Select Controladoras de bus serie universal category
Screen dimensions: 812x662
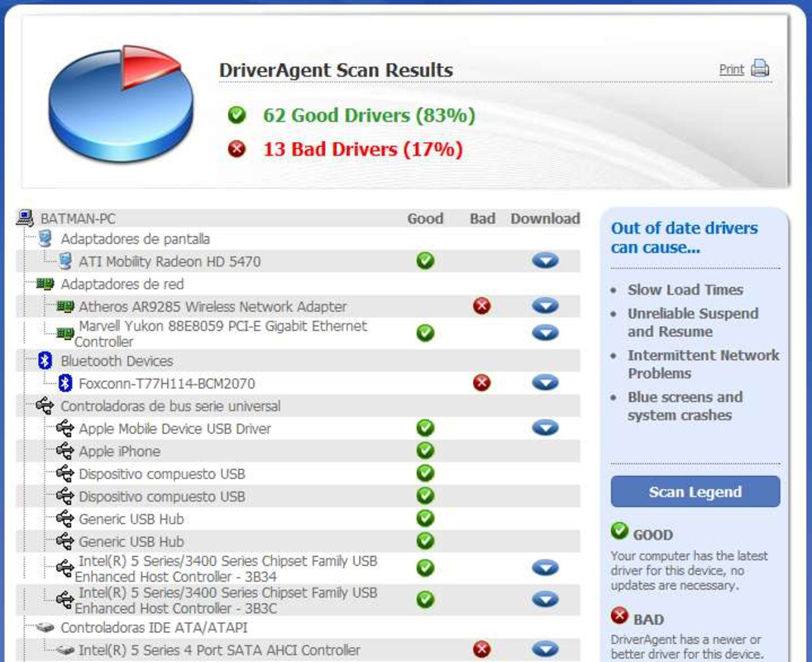tap(170, 406)
